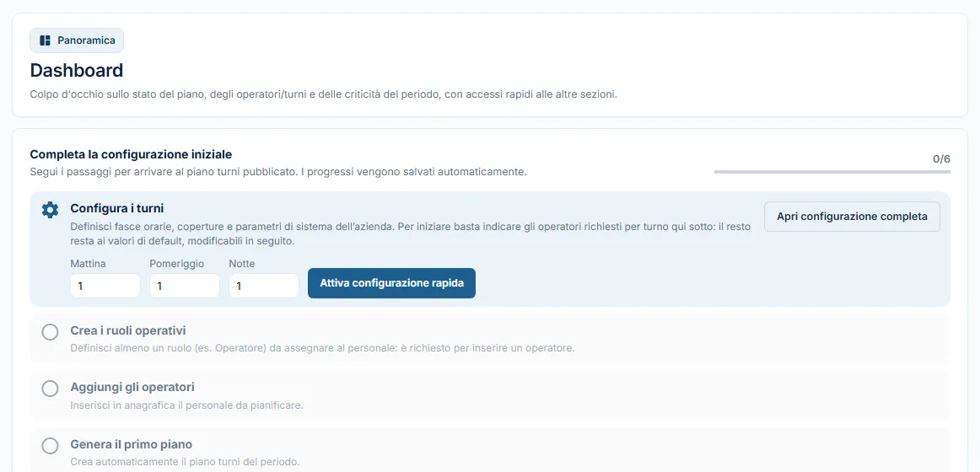The height and width of the screenshot is (472, 980).
Task: Click the Pomeriggio field label
Action: (177, 264)
